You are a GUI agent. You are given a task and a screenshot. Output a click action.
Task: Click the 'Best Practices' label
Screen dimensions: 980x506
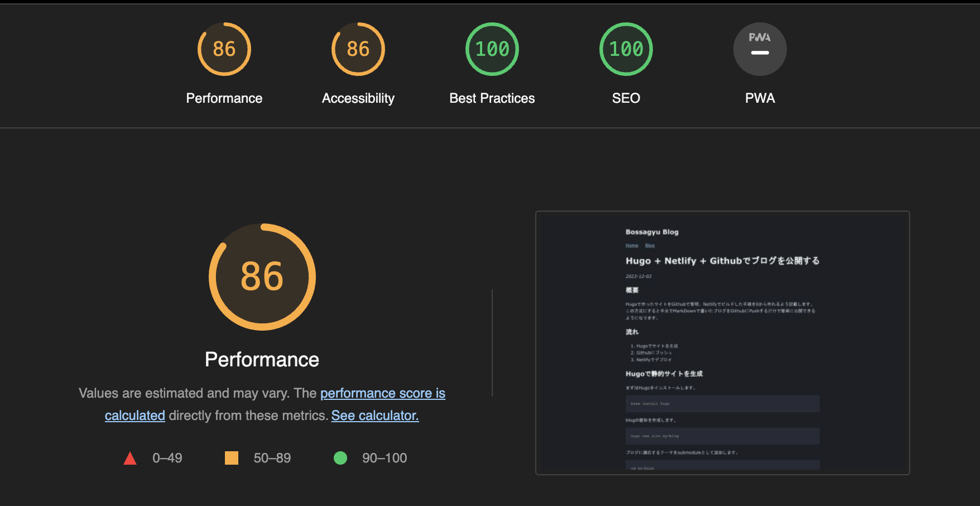(492, 98)
